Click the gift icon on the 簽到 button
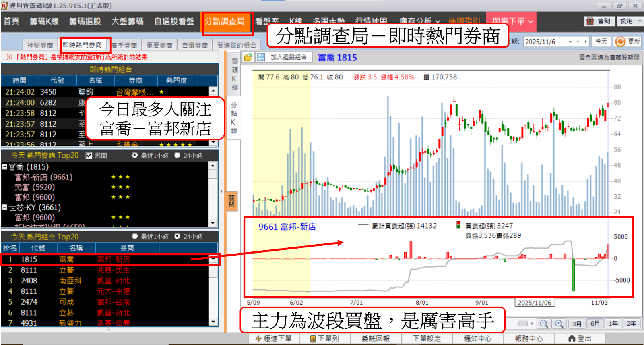This screenshot has width=644, height=345. point(590,21)
